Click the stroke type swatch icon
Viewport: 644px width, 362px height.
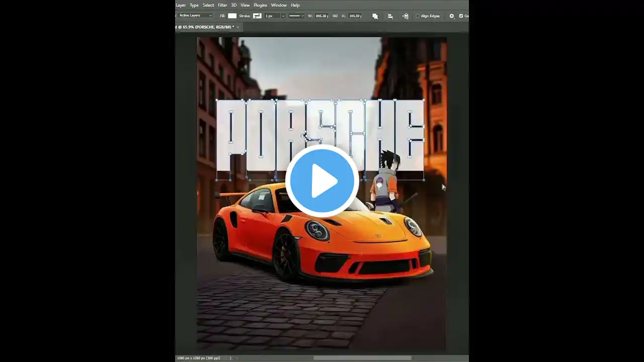257,16
